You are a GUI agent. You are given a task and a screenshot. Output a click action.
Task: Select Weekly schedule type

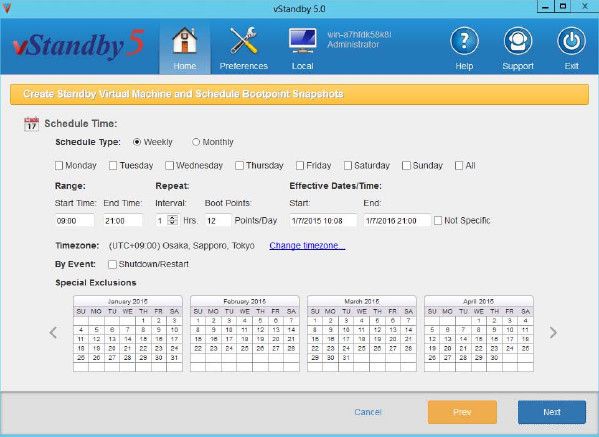pos(137,142)
